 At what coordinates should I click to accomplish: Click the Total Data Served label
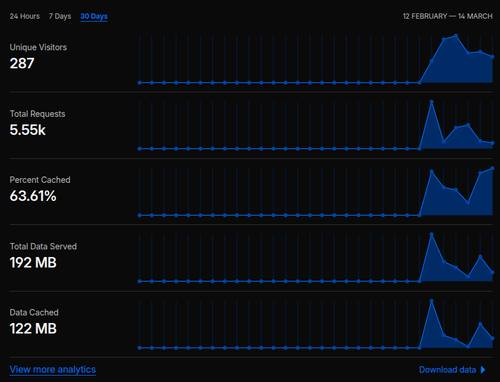(x=43, y=246)
